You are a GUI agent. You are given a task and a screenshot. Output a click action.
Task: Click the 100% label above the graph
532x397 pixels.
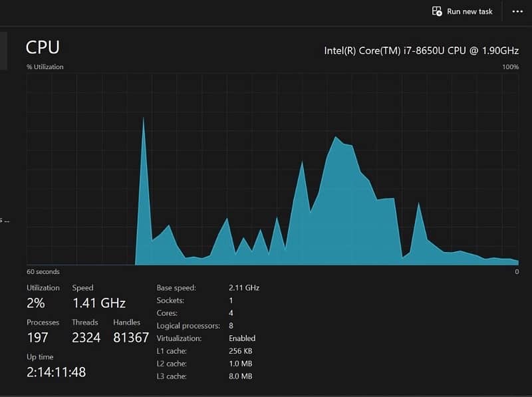(x=510, y=67)
